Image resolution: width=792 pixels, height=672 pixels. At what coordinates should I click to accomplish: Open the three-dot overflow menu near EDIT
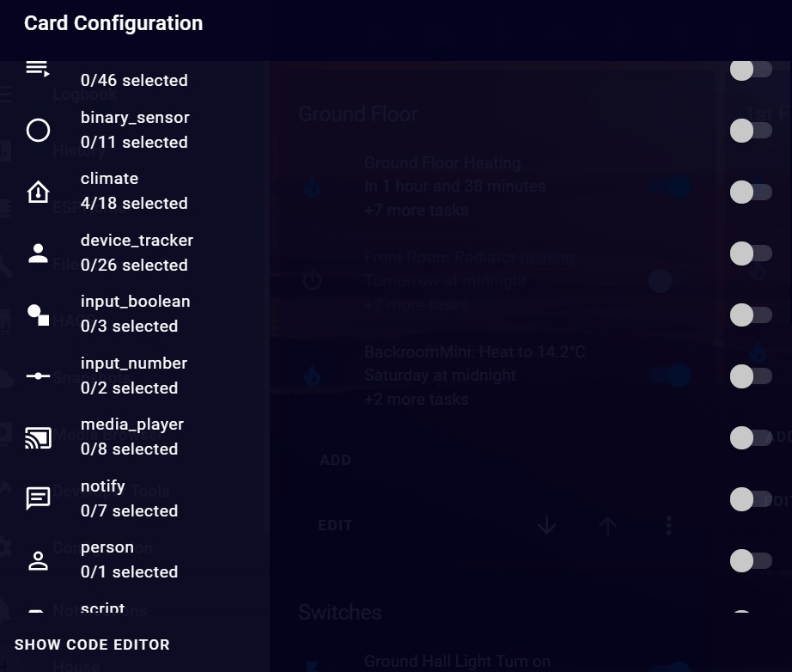pos(668,525)
